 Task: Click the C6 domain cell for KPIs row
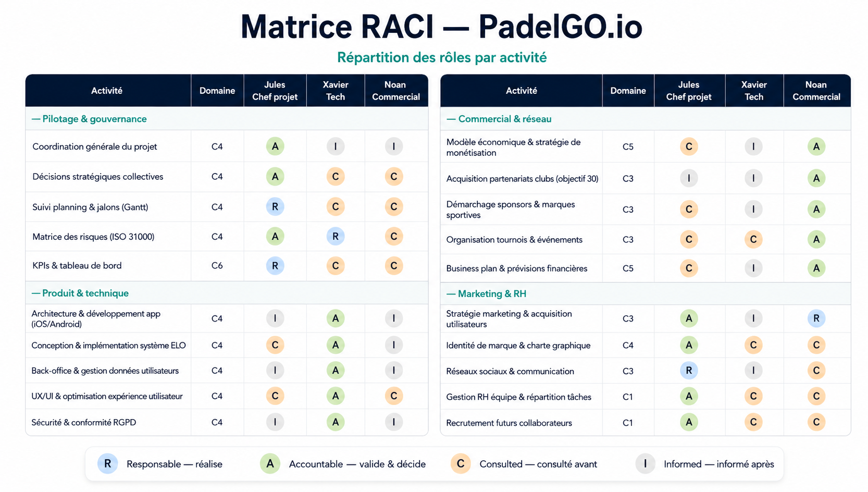[x=217, y=266]
